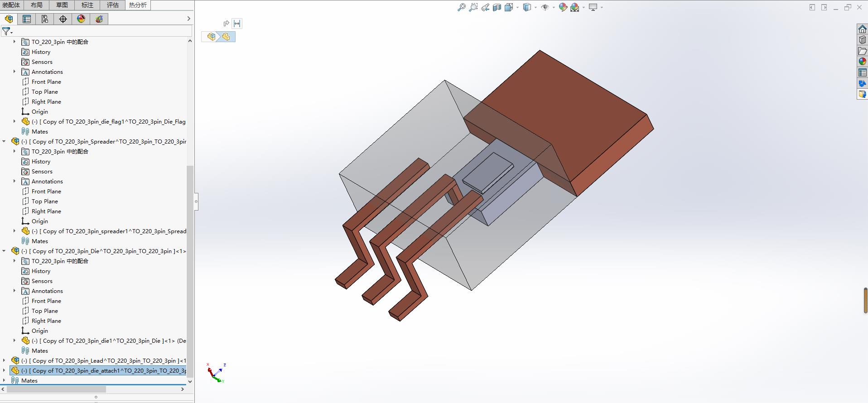
Task: Open the Display Style dropdown arrow
Action: (x=535, y=7)
